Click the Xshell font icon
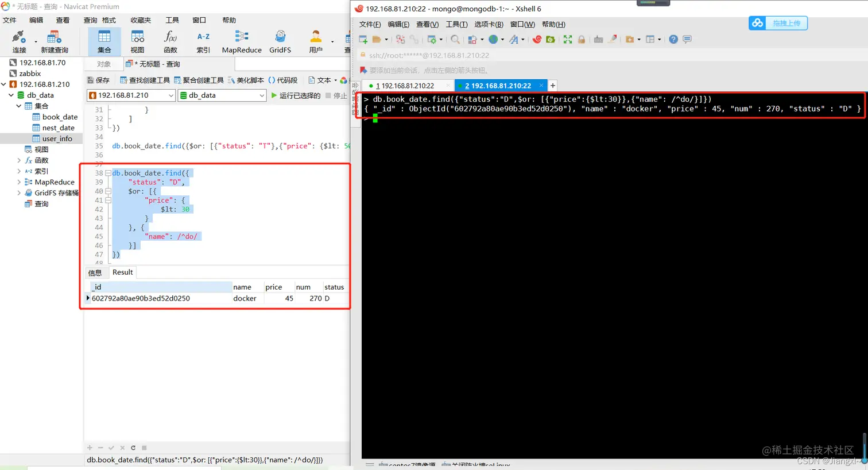Screen dimensions: 868x470 [x=514, y=40]
